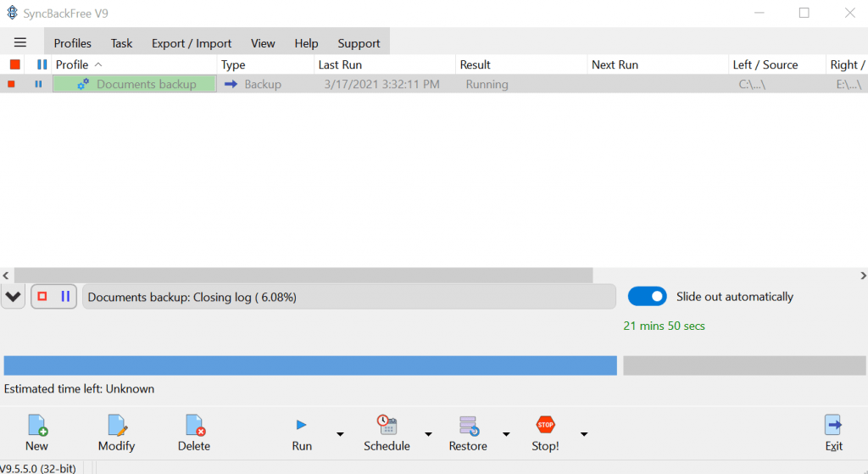Click the Running result cell

[487, 84]
